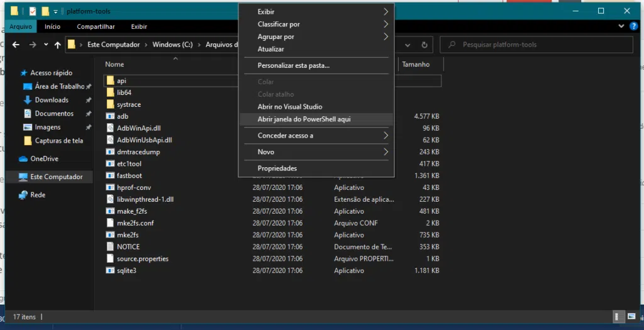This screenshot has width=644, height=330.
Task: Select the systrace folder icon
Action: (110, 104)
